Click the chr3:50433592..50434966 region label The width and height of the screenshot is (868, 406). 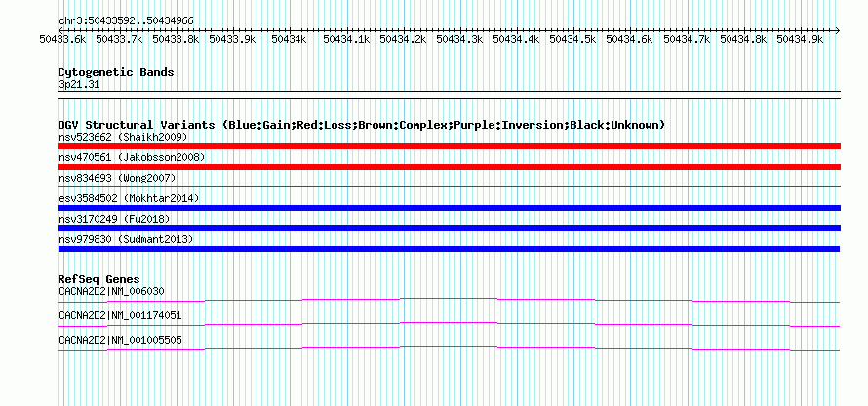pyautogui.click(x=126, y=20)
